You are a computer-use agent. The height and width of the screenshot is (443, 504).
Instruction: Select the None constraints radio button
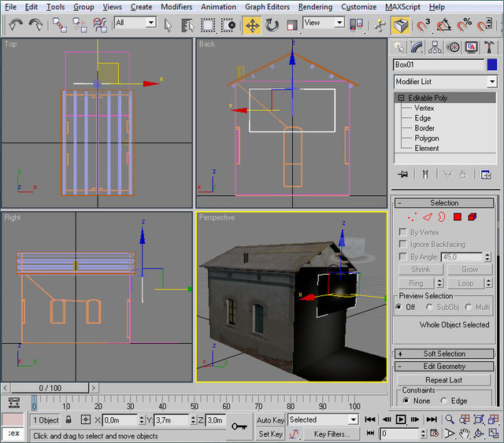pyautogui.click(x=405, y=401)
